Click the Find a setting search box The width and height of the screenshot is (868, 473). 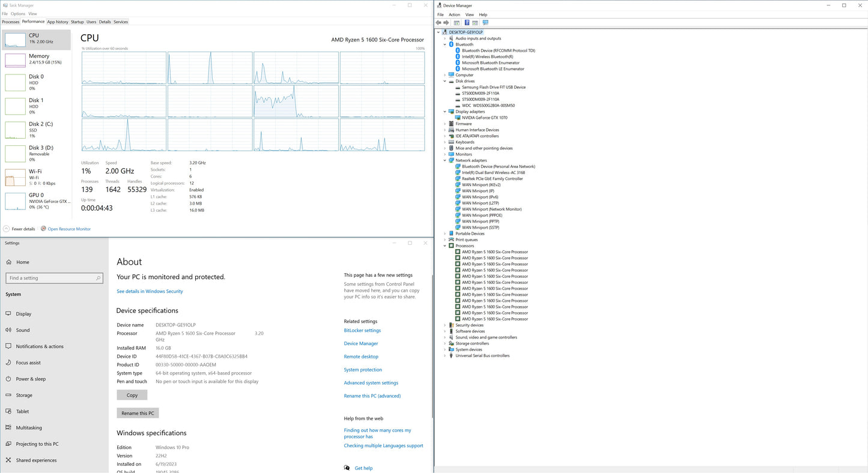click(54, 278)
